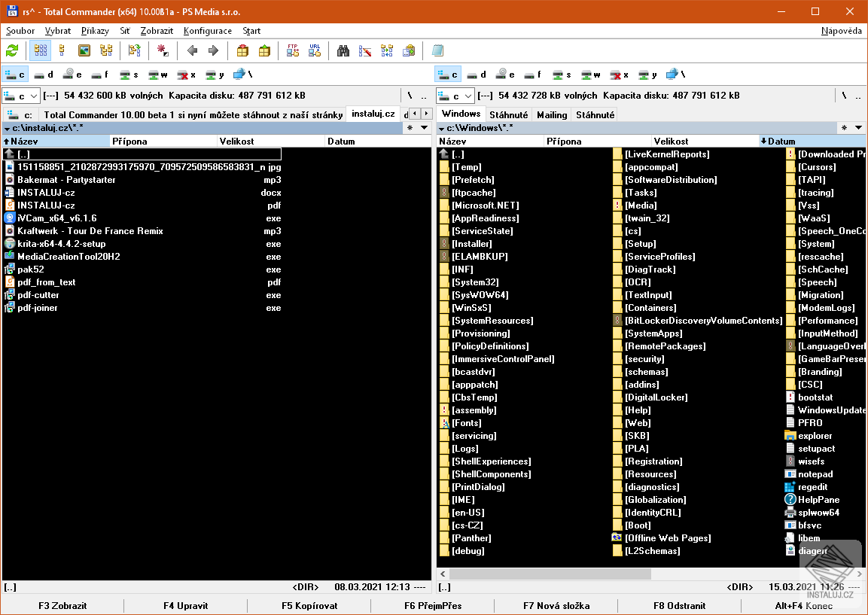Select the [SoftwareDistribution] folder
Viewport: 868px width, 615px height.
pyautogui.click(x=670, y=180)
